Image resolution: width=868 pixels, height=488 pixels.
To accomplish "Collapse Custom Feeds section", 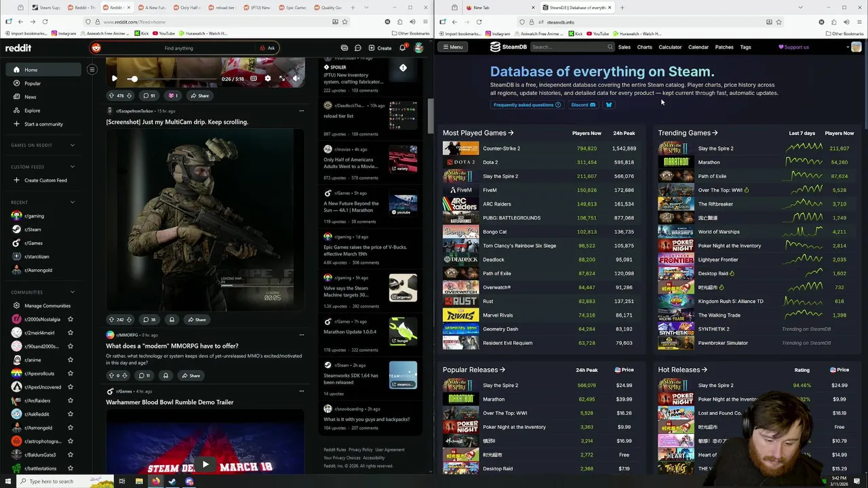I will pyautogui.click(x=73, y=167).
